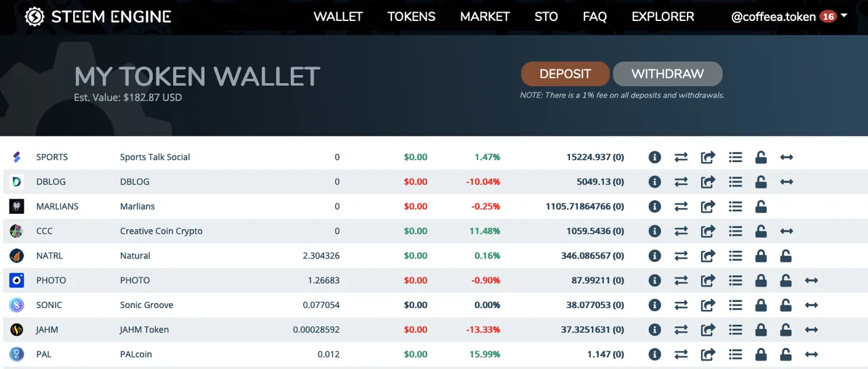
Task: Click closed padlock icon in JAHM row
Action: coord(761,330)
